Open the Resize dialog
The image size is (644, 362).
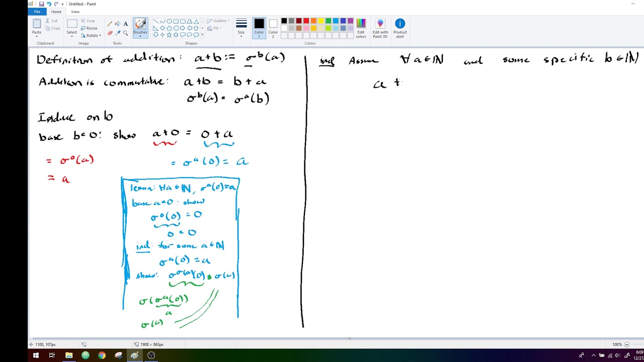pos(88,28)
